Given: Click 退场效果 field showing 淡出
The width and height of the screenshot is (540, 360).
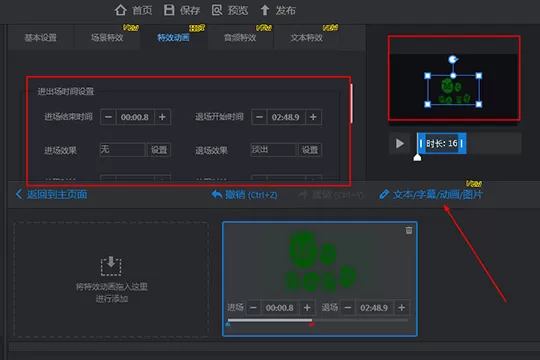Looking at the screenshot, I should coord(273,150).
